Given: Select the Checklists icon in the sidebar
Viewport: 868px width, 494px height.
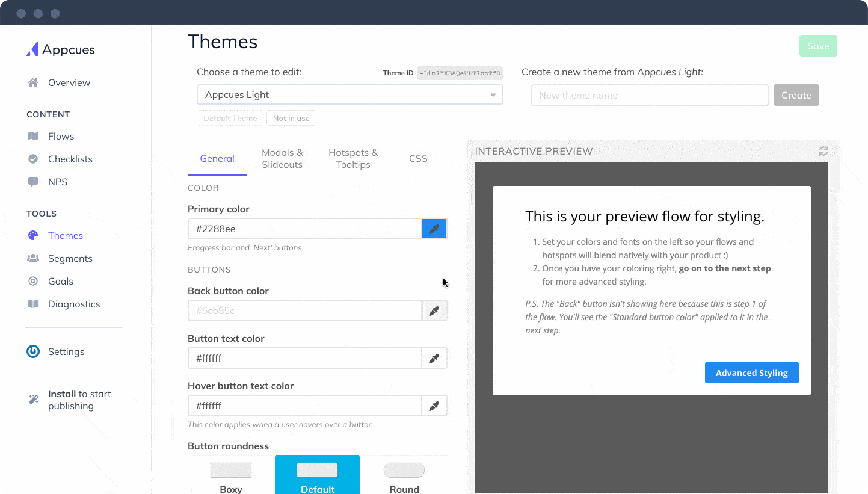Looking at the screenshot, I should click(x=33, y=159).
